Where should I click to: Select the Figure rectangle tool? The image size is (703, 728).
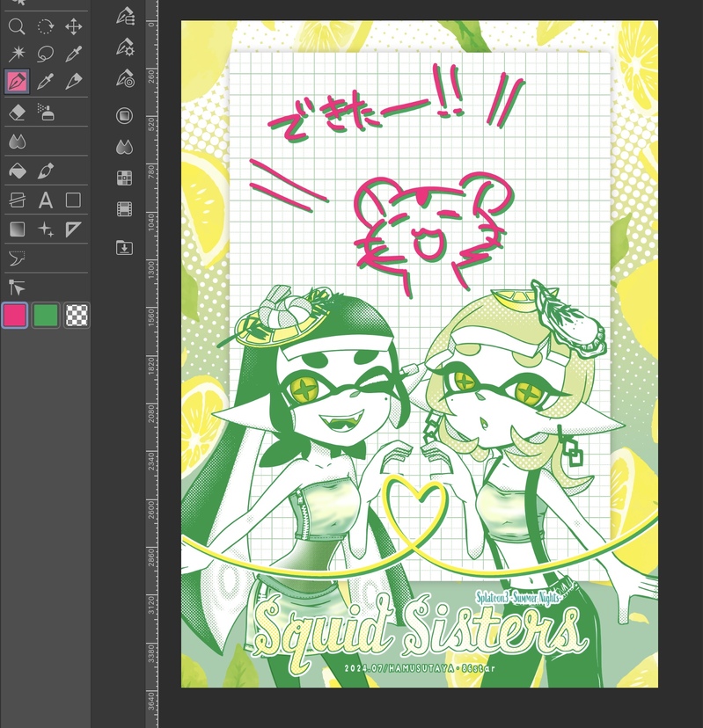tap(73, 200)
